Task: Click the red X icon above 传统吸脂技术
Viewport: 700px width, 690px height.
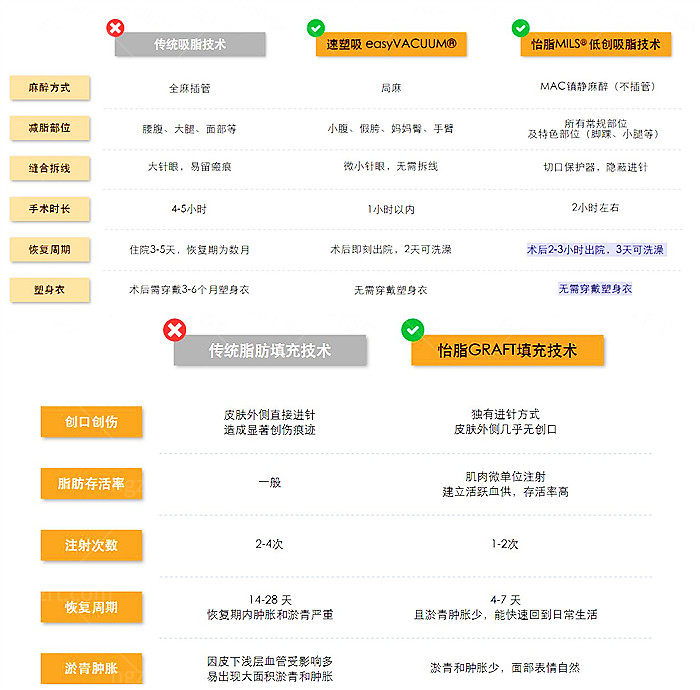Action: [x=115, y=28]
